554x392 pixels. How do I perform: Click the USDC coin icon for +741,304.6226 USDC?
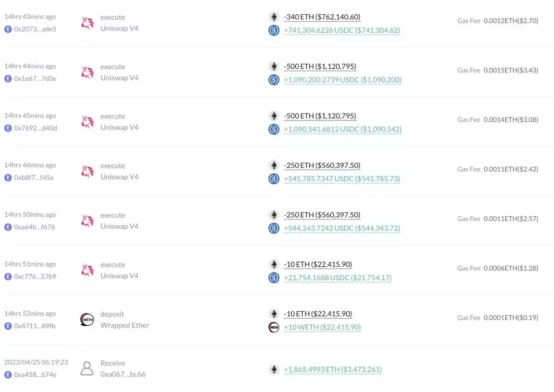click(274, 30)
